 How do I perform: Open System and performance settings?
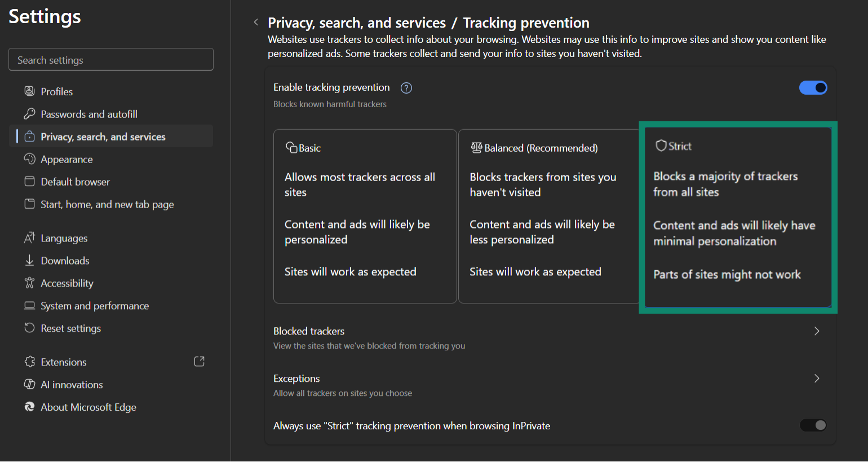tap(95, 306)
